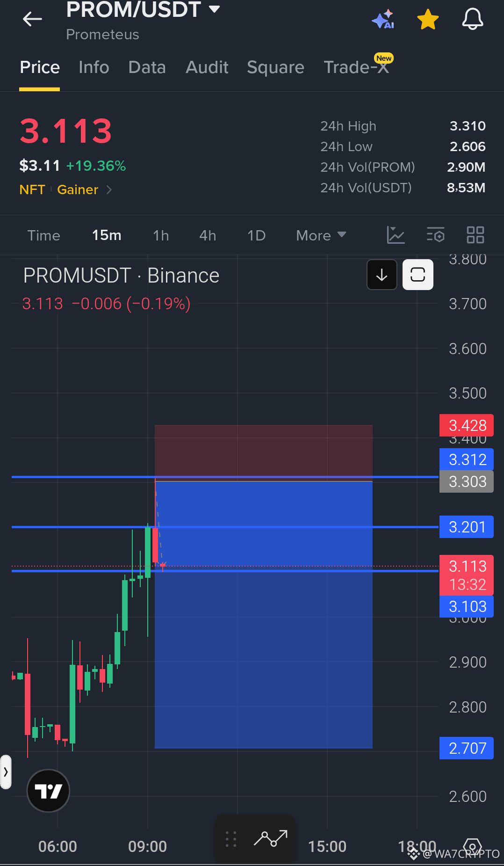Click the 24h High value 3.310
Viewport: 504px width, 866px height.
click(468, 126)
